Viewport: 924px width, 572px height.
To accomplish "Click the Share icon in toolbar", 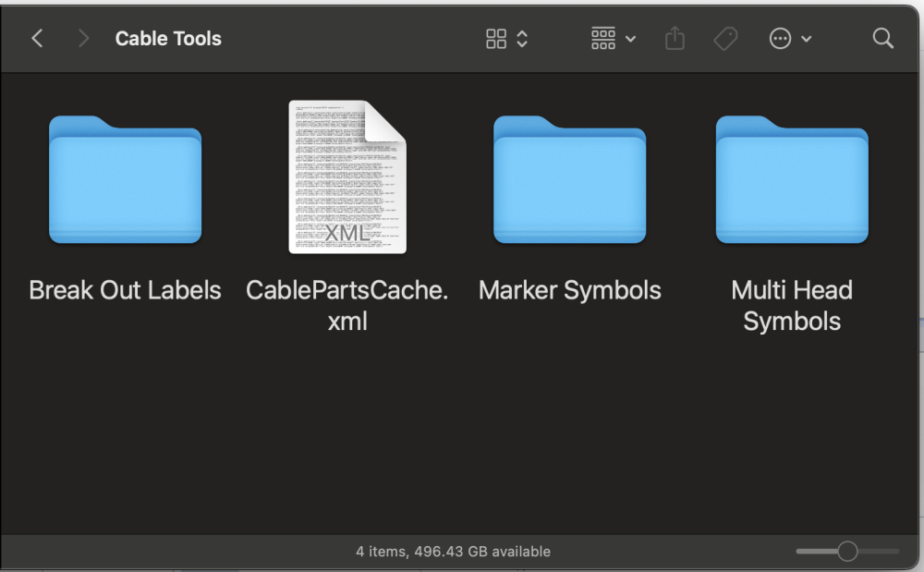I will tap(675, 39).
